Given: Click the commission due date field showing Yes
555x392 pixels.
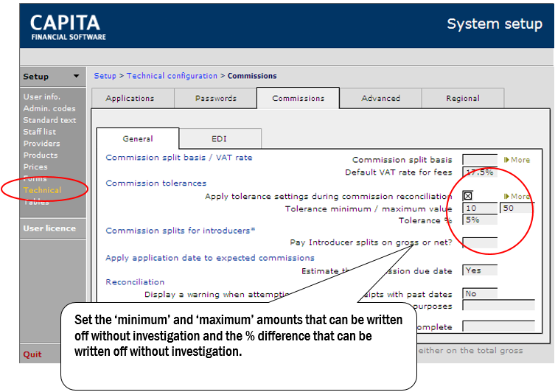Looking at the screenshot, I should tap(480, 270).
